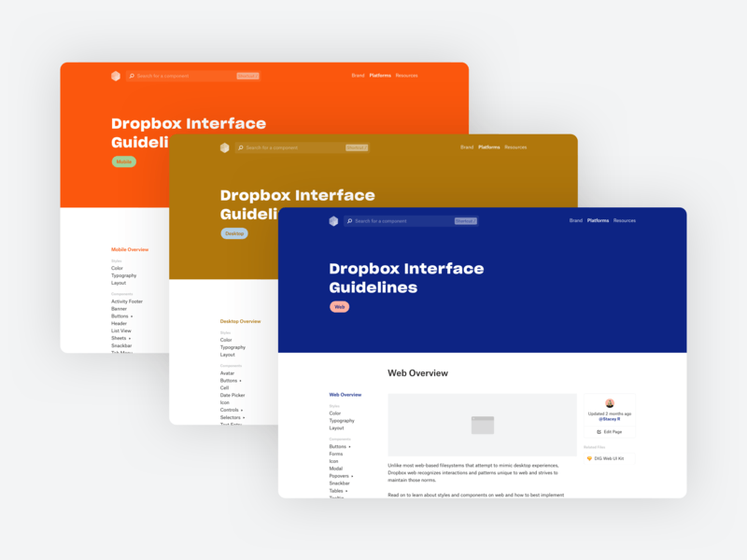Toggle the Desktop pill badge on the gold page
Image resolution: width=747 pixels, height=560 pixels.
coord(233,232)
